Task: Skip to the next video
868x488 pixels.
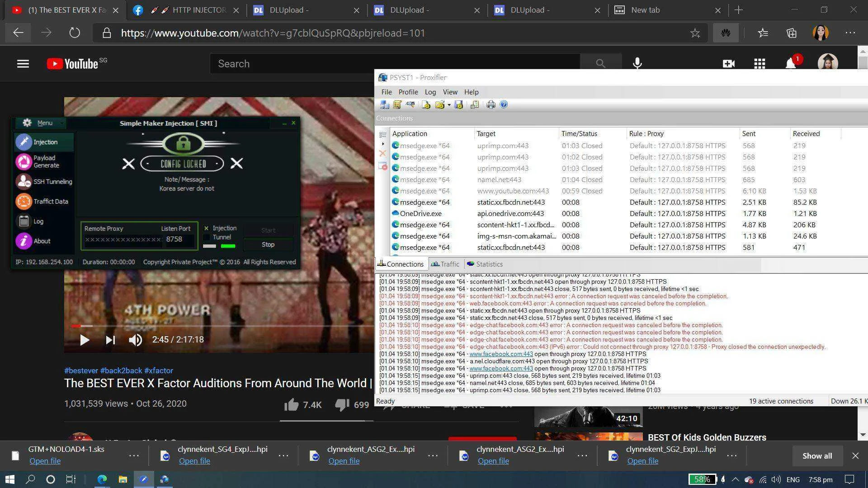Action: pos(110,340)
